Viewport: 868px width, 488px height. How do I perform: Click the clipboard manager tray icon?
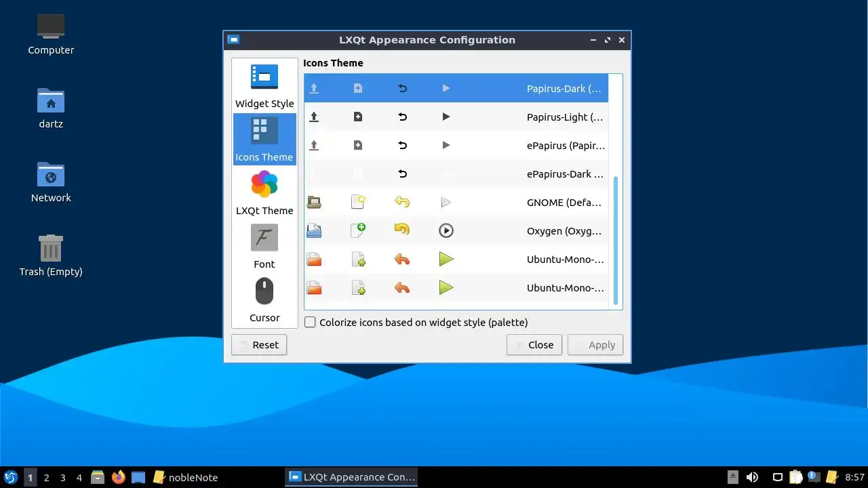coord(796,477)
